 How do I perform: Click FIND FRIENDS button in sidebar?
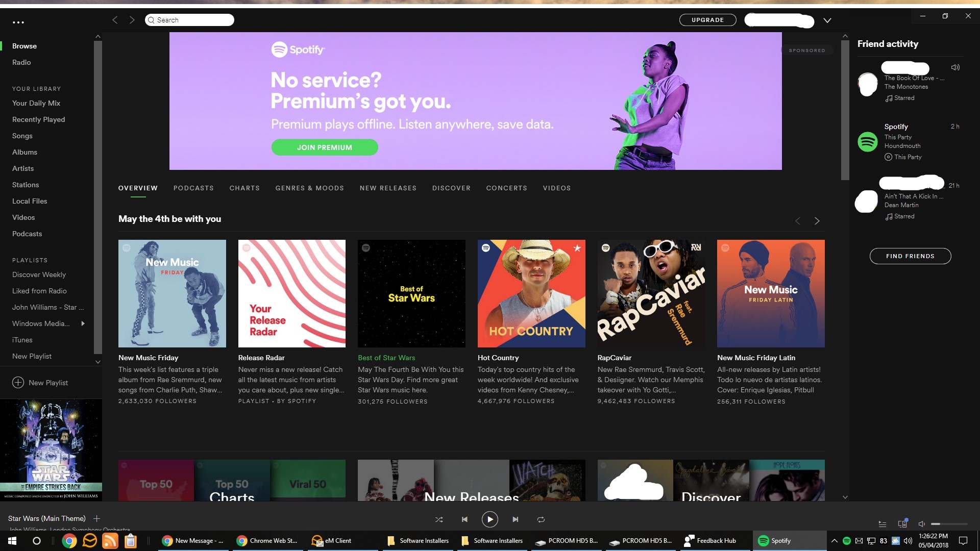pyautogui.click(x=910, y=256)
